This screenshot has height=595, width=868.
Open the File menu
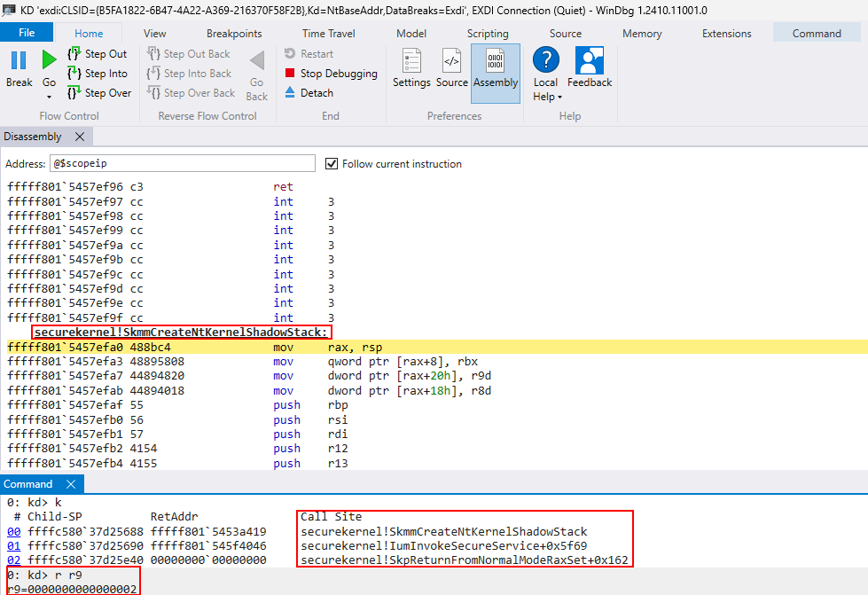point(27,32)
